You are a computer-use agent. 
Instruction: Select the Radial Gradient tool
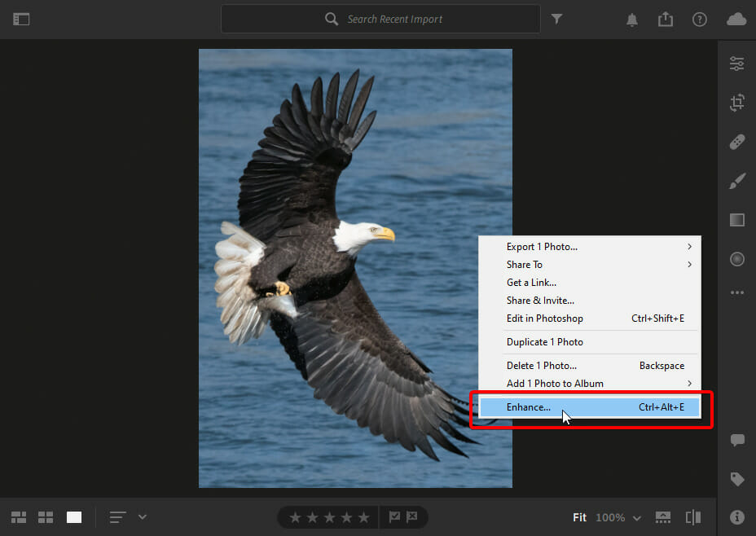[x=736, y=259]
